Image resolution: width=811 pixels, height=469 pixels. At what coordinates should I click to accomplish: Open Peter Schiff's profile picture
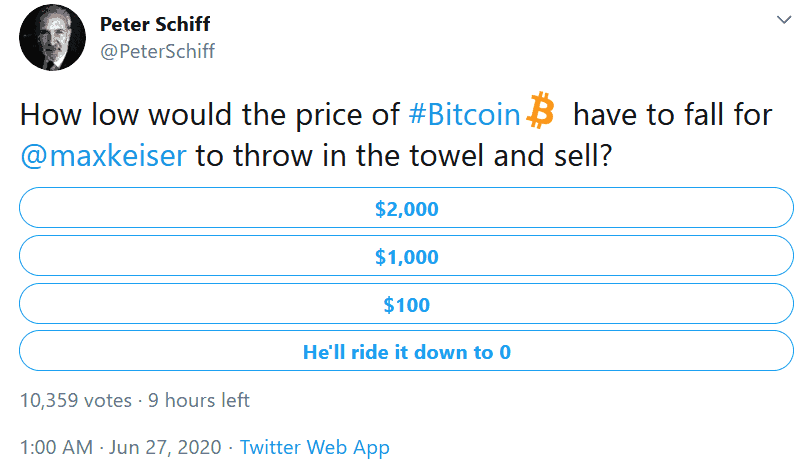coord(52,38)
